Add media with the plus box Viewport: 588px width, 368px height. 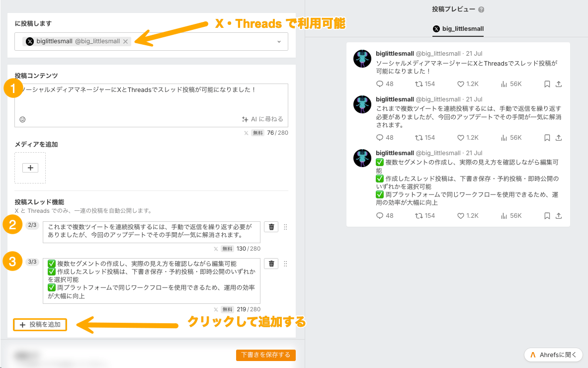click(30, 168)
